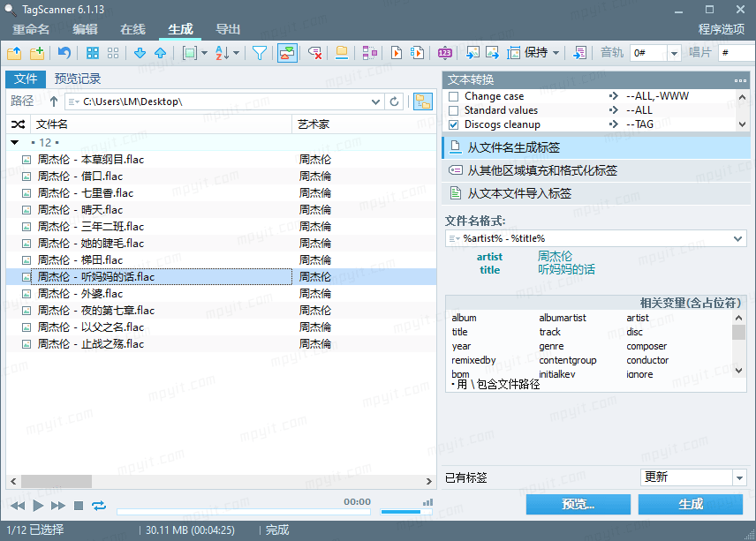
Task: Click the 唱片 # input field
Action: pyautogui.click(x=737, y=53)
